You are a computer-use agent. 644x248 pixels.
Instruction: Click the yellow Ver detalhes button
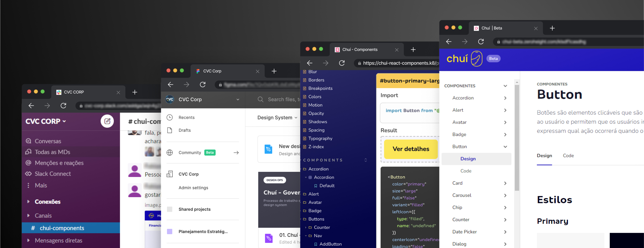[411, 149]
